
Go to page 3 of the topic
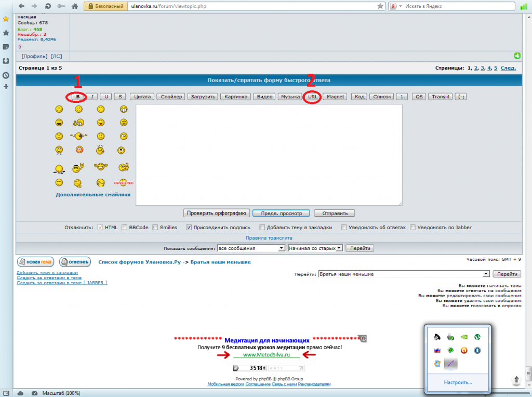coord(482,68)
